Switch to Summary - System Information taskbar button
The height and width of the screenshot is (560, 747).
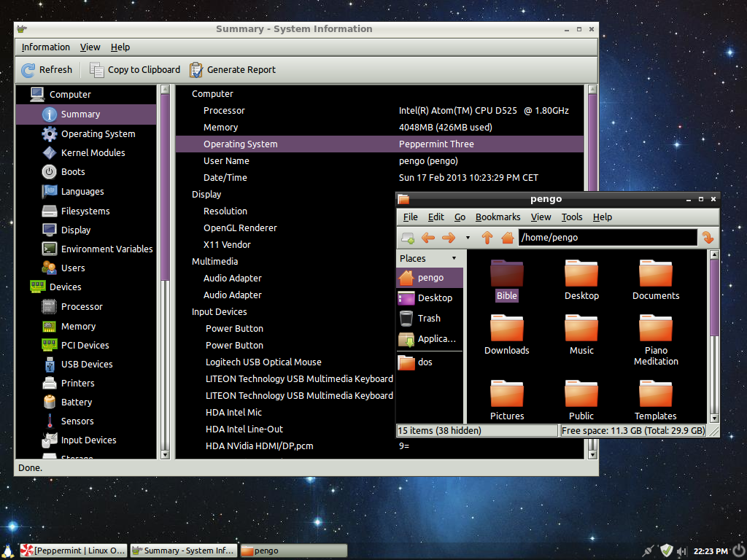pyautogui.click(x=184, y=551)
